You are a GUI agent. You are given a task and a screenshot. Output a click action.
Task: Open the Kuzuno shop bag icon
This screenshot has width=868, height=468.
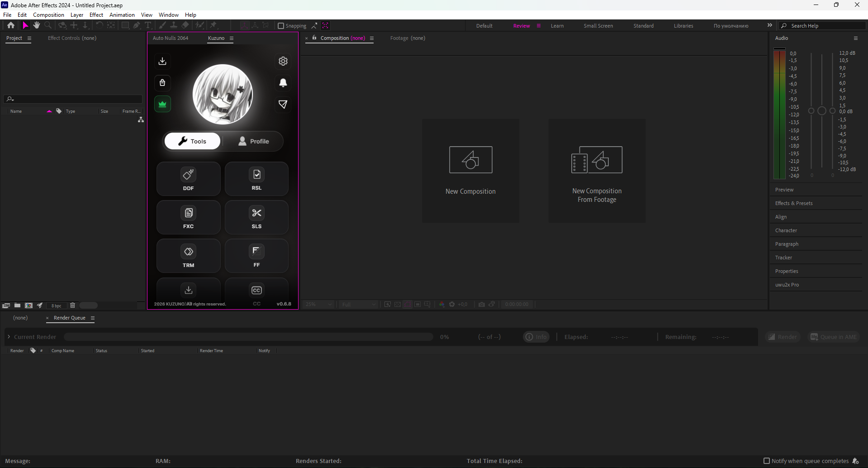tap(162, 83)
